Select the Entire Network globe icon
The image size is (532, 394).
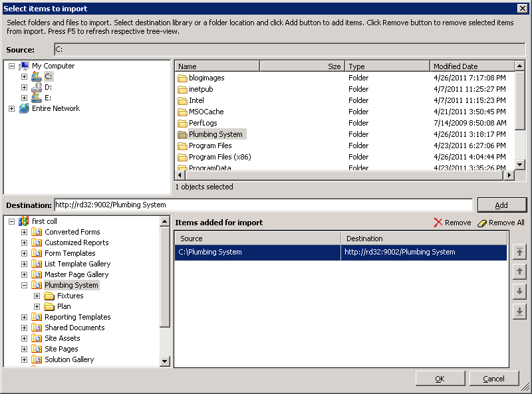(24, 108)
